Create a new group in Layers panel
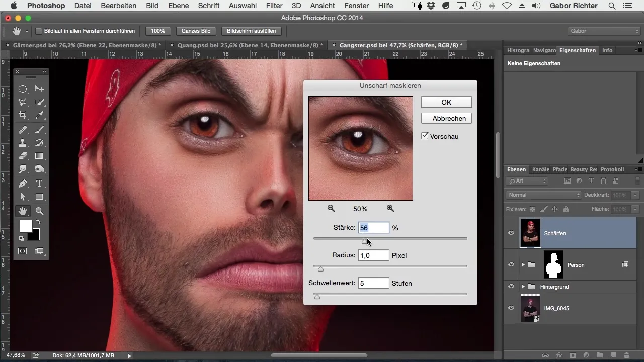 [x=600, y=355]
